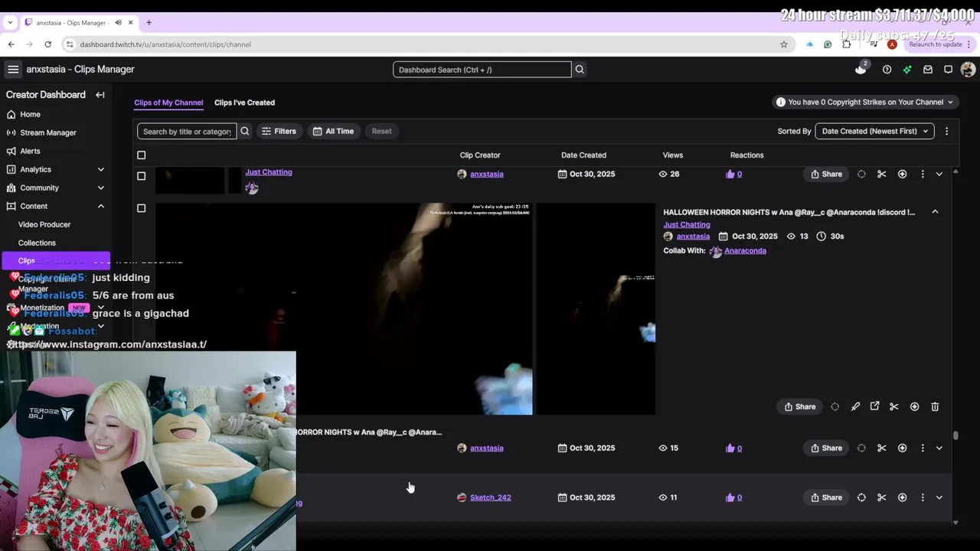
Task: Focus the Dashboard Search field
Action: point(482,70)
